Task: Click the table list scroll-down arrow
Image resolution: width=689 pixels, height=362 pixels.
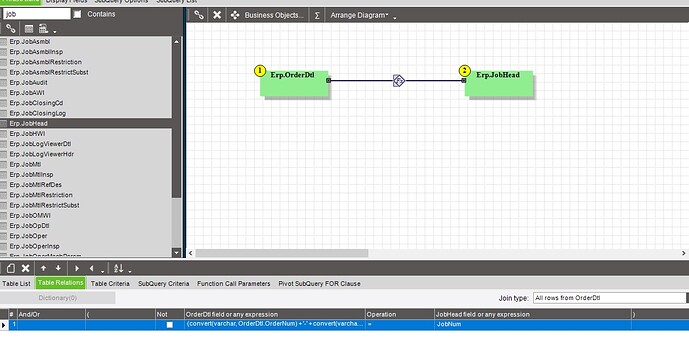Action: (176, 253)
